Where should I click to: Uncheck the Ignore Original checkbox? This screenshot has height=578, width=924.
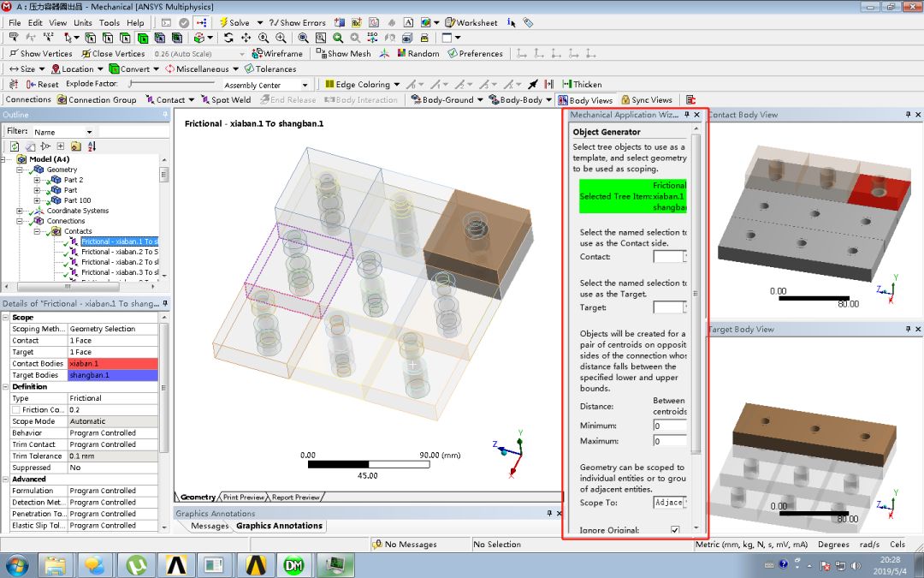click(x=674, y=529)
